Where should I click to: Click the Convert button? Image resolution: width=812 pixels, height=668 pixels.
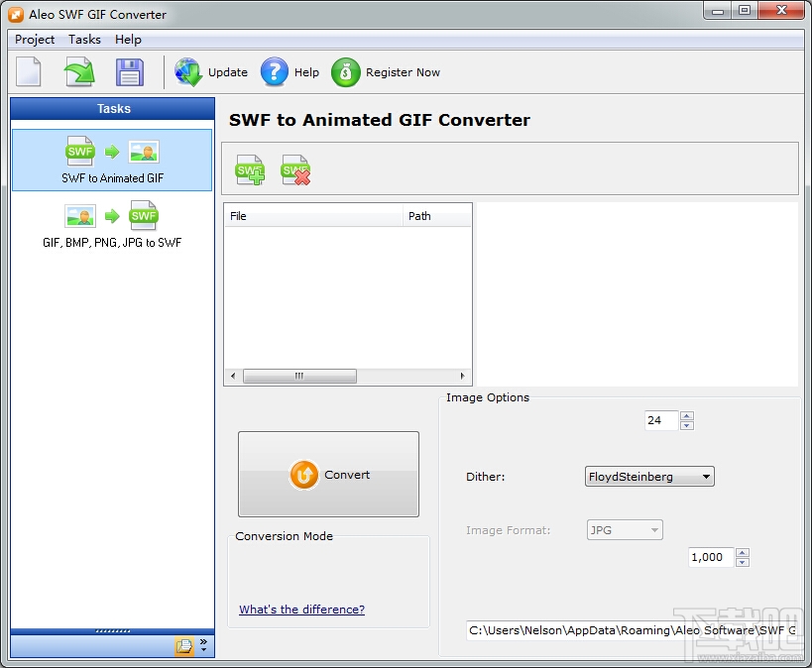click(x=328, y=474)
